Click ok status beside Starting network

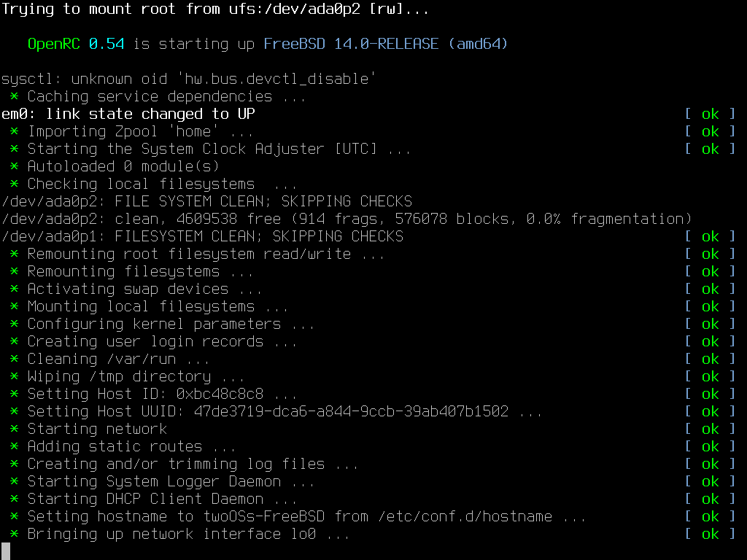click(710, 429)
